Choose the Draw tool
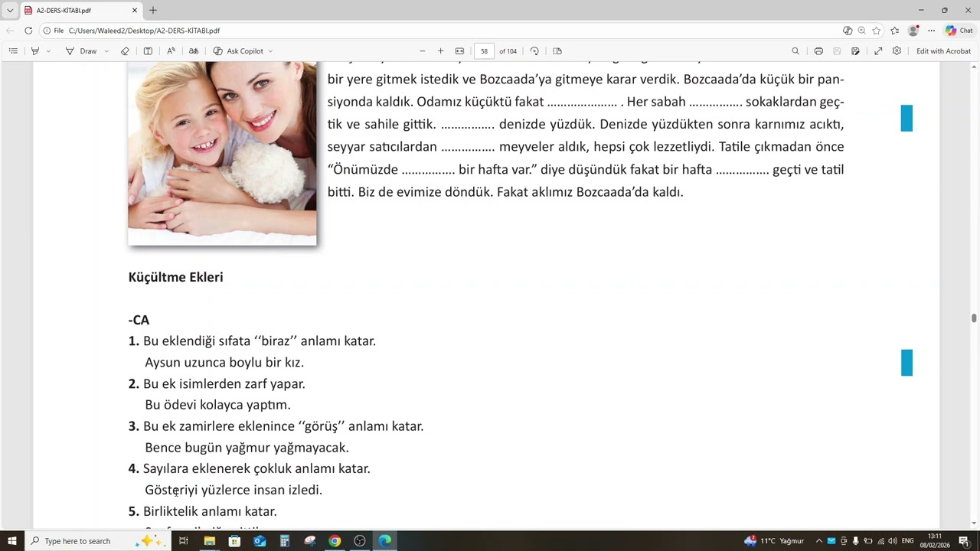 tap(81, 51)
